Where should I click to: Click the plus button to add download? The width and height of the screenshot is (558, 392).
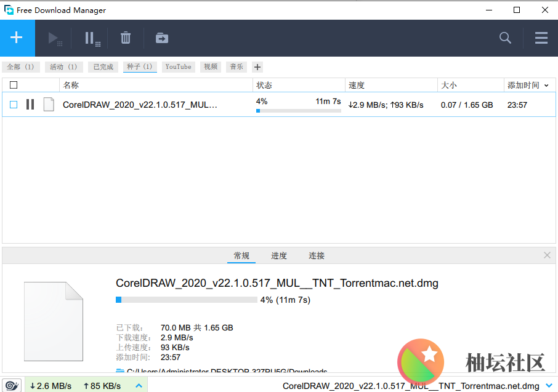point(17,38)
